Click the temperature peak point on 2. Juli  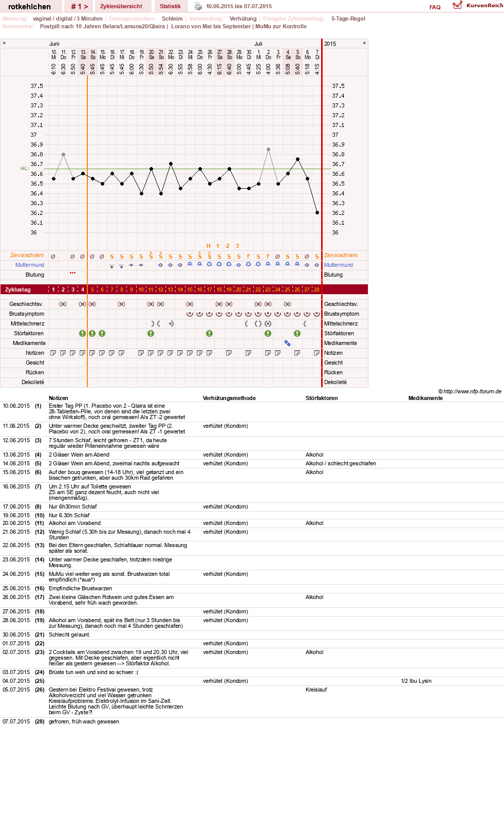click(x=268, y=150)
